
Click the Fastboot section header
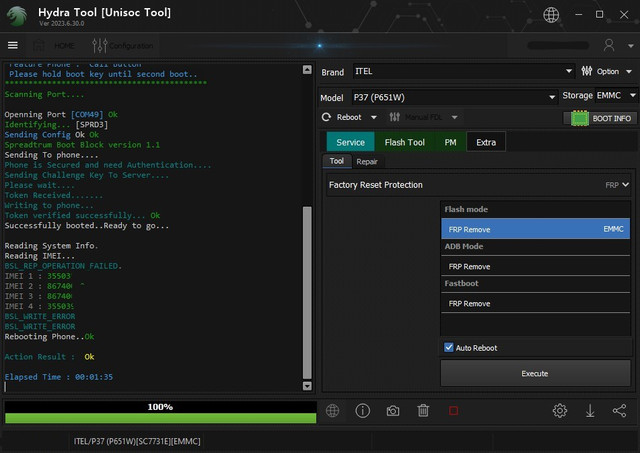pos(461,283)
